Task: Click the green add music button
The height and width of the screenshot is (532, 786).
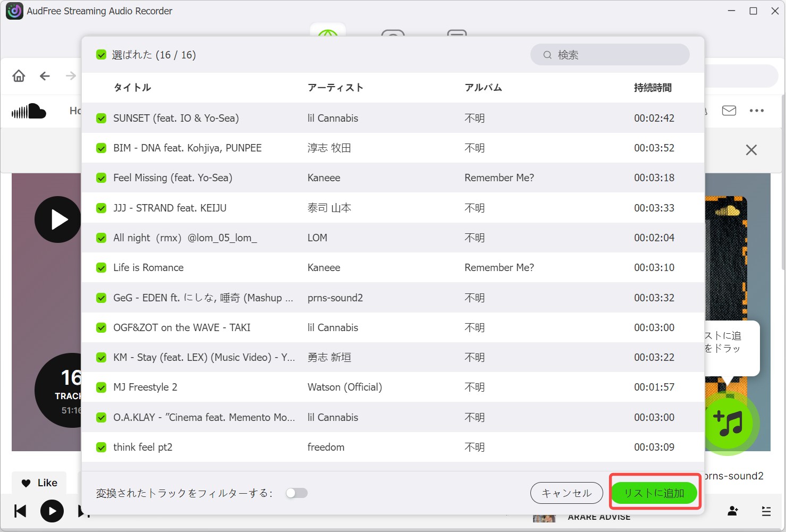Action: (x=729, y=424)
